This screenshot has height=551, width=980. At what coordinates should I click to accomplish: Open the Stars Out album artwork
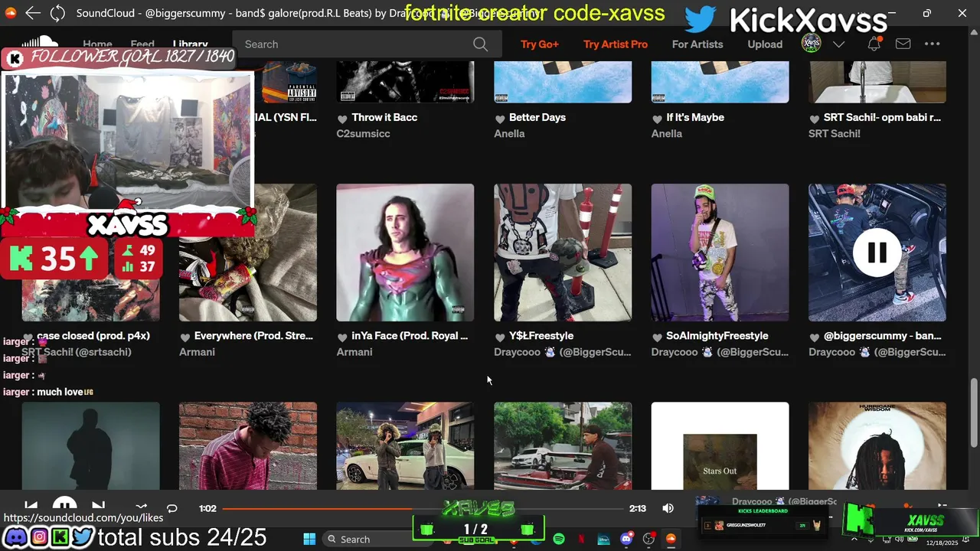click(720, 446)
